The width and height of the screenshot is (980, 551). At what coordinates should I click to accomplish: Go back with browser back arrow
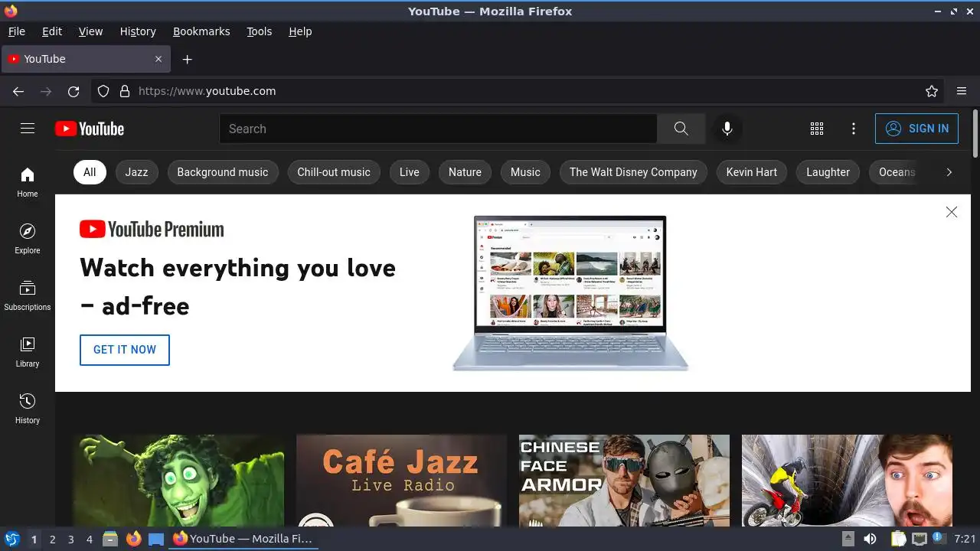[18, 91]
